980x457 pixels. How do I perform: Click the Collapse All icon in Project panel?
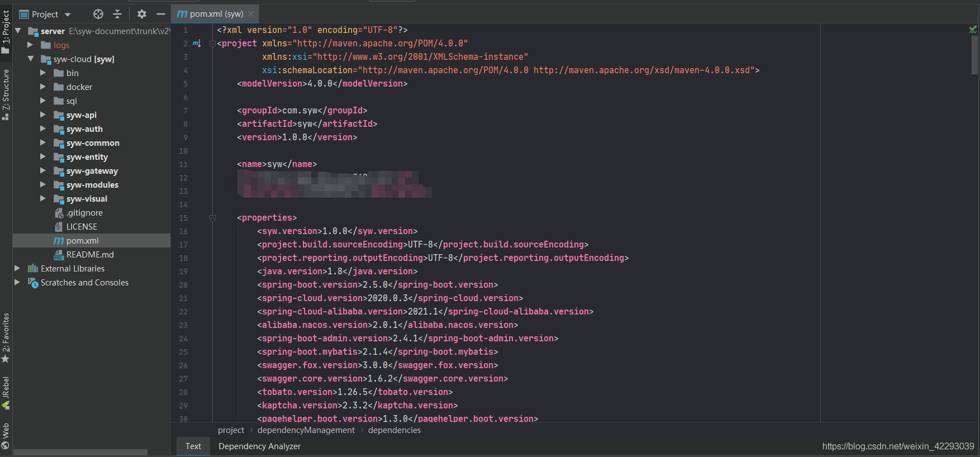tap(117, 14)
